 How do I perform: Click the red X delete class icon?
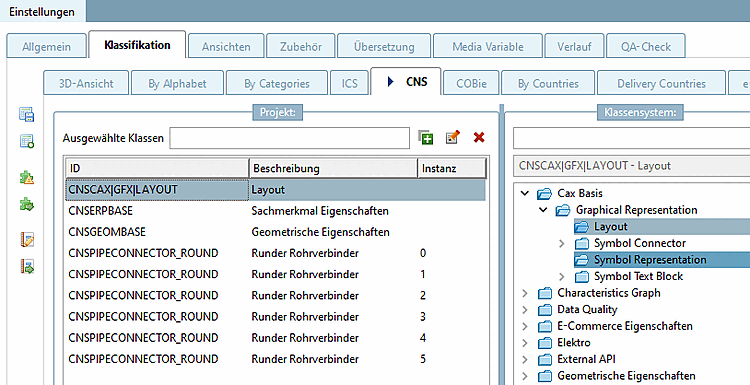[479, 138]
